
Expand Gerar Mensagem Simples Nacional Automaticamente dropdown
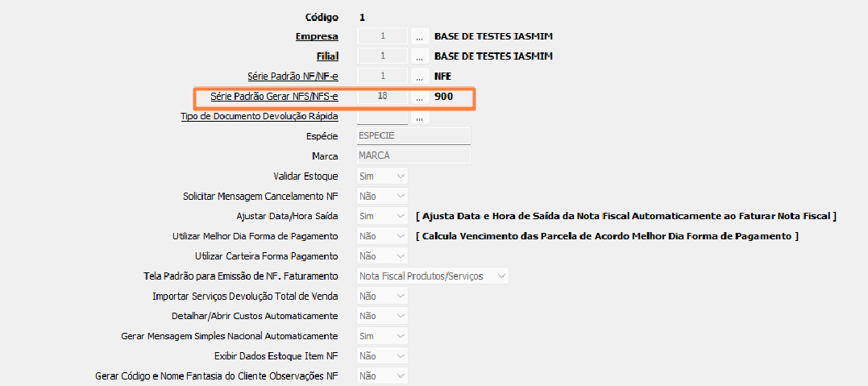point(383,336)
